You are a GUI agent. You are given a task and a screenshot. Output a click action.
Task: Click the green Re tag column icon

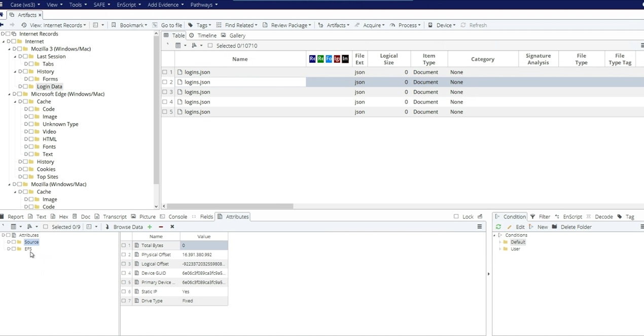[x=320, y=59]
